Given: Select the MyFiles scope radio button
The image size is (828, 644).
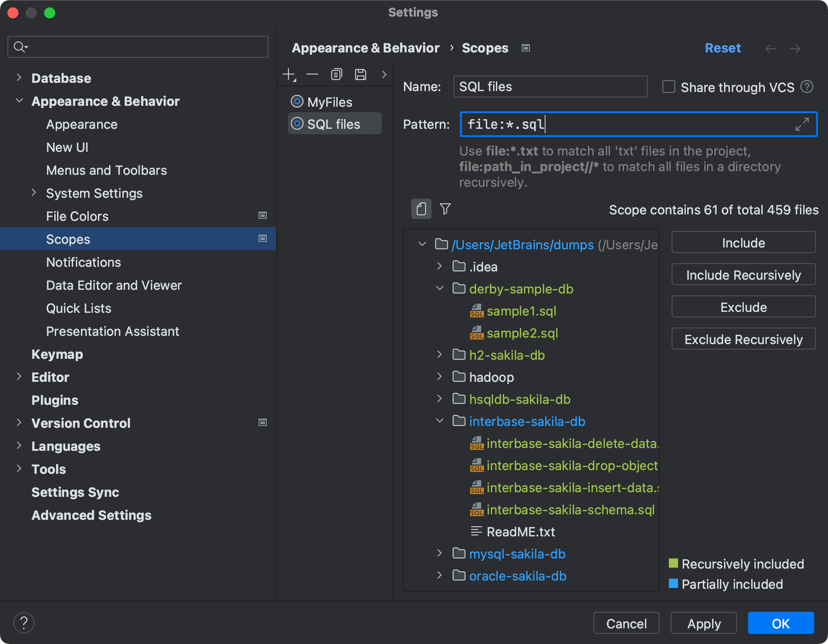Looking at the screenshot, I should pyautogui.click(x=297, y=102).
